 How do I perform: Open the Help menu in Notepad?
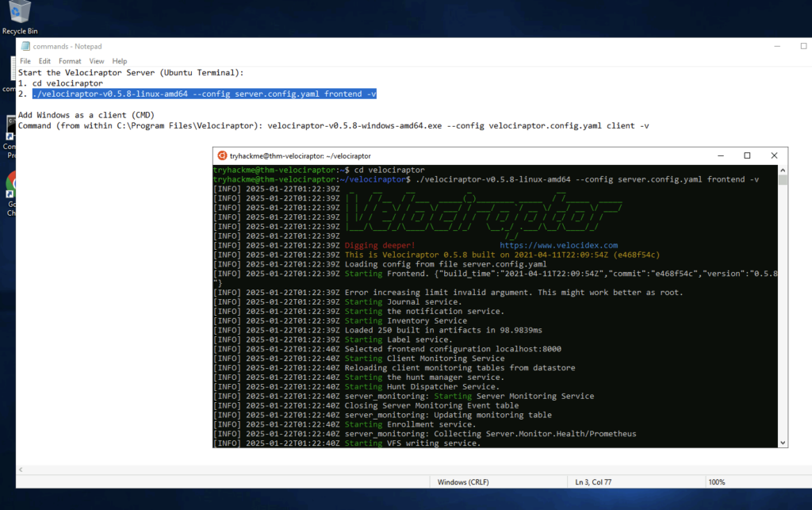point(120,61)
